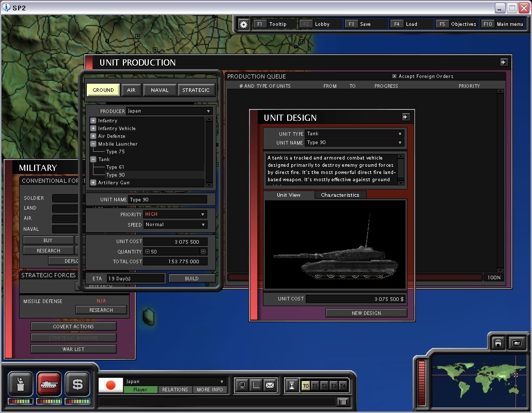Set game speed to T4
Viewport: 532px width, 413px height.
click(x=342, y=386)
